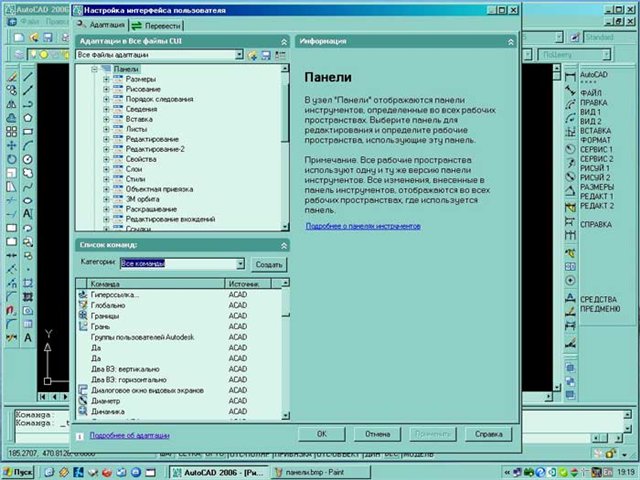Click the Границы command icon
Image resolution: width=640 pixels, height=480 pixels.
coord(82,317)
